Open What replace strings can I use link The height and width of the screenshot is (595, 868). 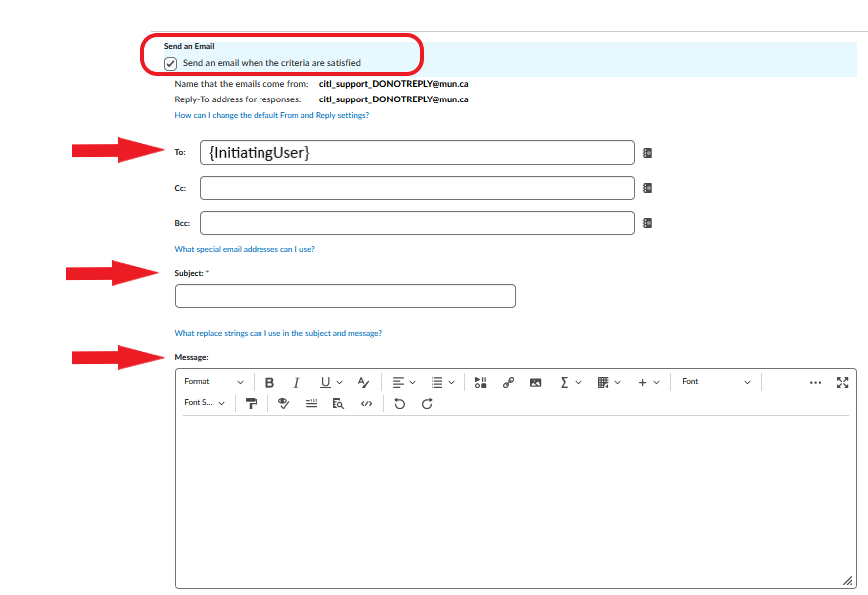tap(277, 333)
